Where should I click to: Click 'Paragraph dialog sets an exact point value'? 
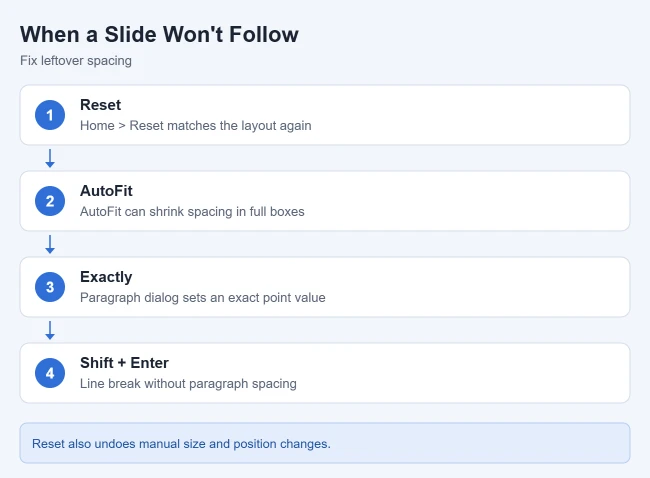[203, 298]
